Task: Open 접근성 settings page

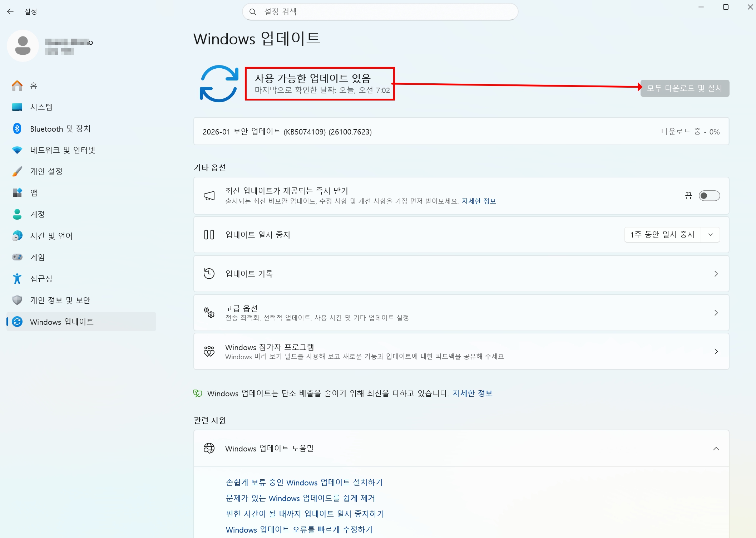Action: pos(81,279)
